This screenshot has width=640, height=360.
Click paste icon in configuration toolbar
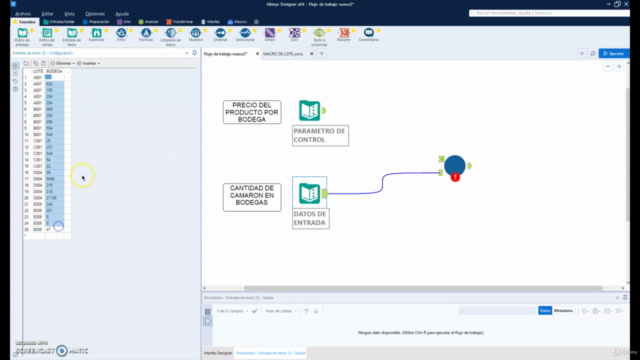click(43, 64)
